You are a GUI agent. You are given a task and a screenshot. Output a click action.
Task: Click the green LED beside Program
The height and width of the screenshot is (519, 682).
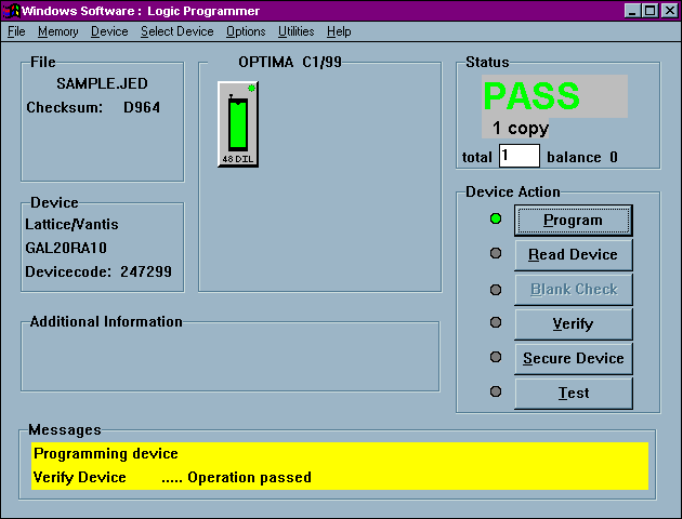click(x=495, y=219)
